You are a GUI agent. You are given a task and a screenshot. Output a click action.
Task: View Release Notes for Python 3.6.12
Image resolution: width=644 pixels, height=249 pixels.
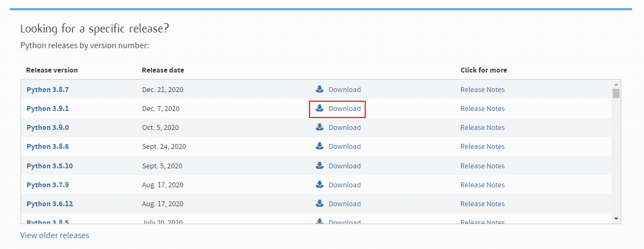[482, 204]
